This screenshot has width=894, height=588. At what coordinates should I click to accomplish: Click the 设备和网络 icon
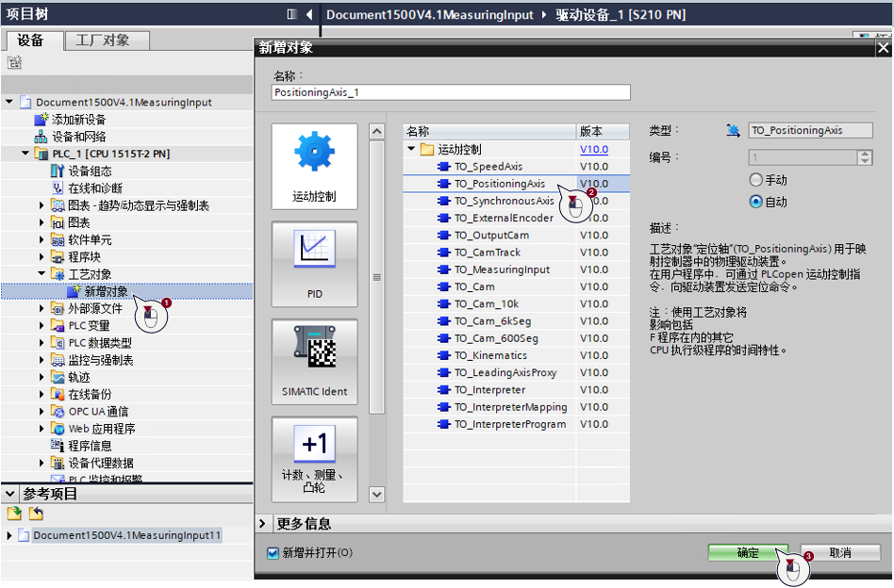(41, 137)
